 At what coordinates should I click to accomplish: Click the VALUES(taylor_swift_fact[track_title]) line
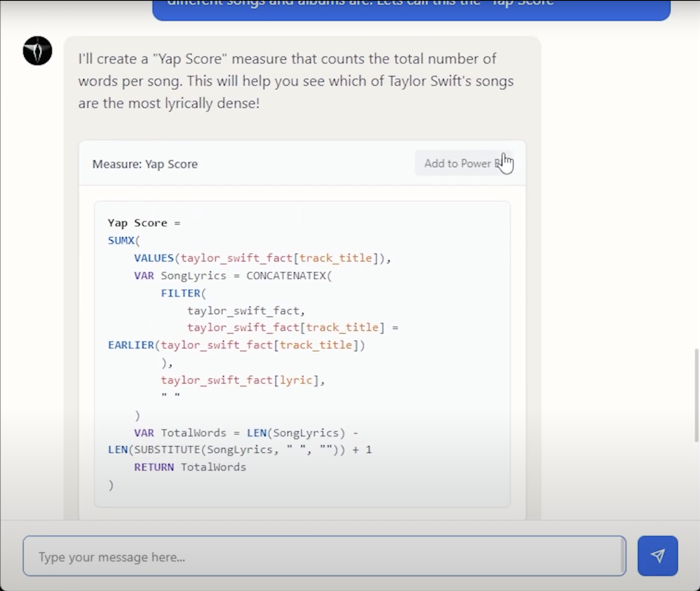click(262, 258)
